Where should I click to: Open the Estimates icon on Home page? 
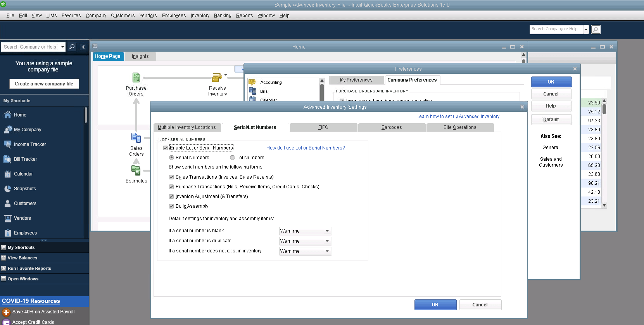click(136, 170)
